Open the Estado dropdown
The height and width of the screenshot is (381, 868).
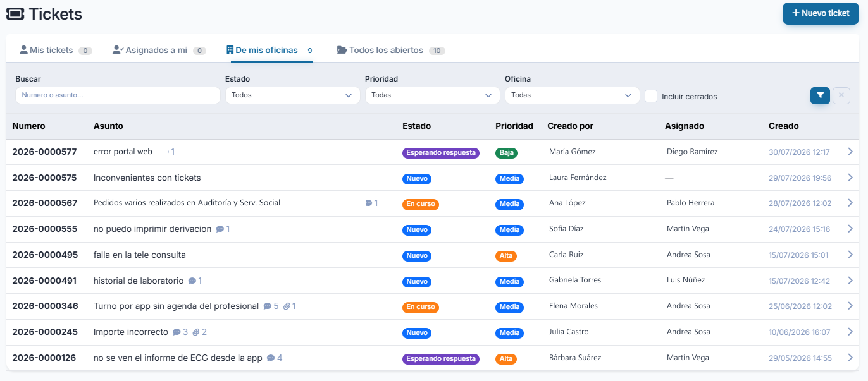(292, 95)
